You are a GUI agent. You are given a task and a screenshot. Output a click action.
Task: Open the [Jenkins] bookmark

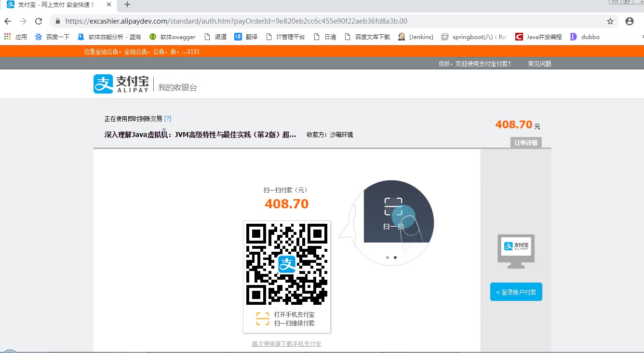click(x=416, y=37)
